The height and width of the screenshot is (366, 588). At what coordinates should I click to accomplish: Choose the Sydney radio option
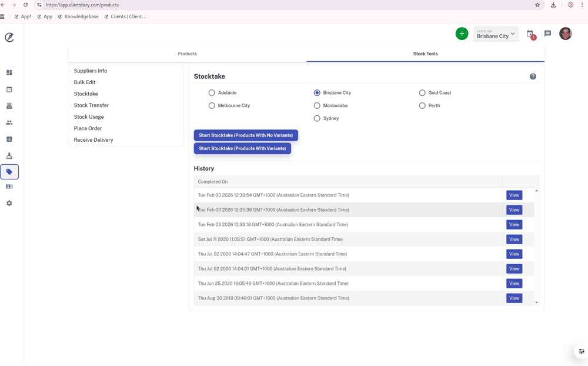click(x=317, y=118)
